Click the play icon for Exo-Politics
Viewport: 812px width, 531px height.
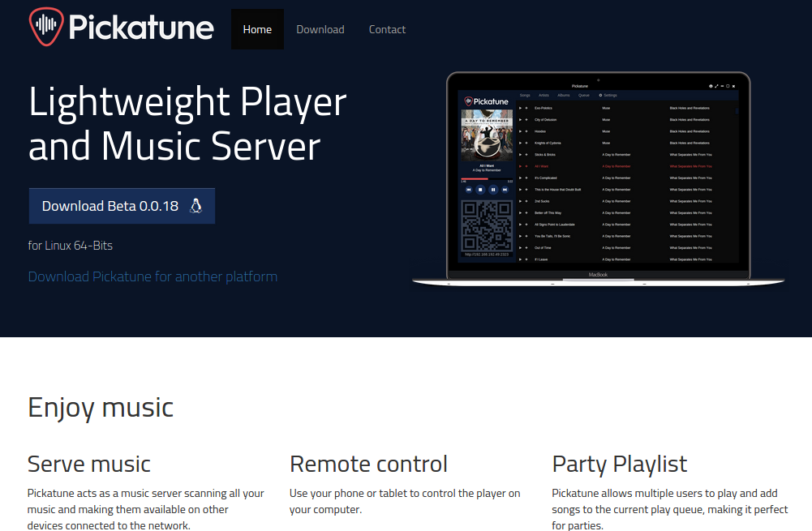(521, 108)
